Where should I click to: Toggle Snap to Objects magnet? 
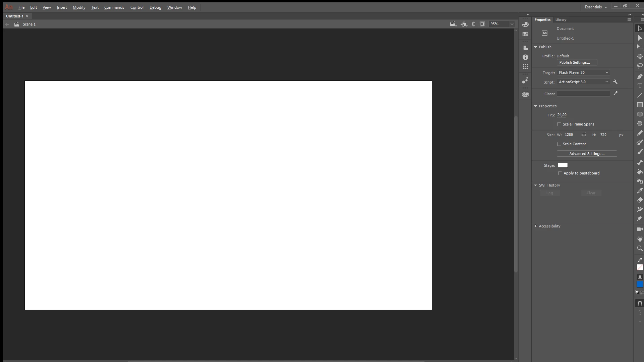click(x=640, y=303)
